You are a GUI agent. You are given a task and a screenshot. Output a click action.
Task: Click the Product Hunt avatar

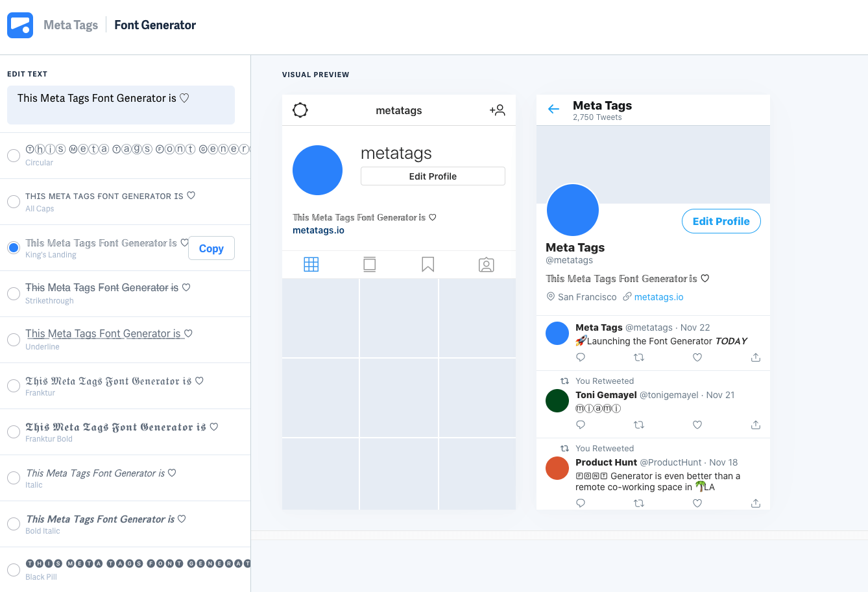click(x=557, y=468)
